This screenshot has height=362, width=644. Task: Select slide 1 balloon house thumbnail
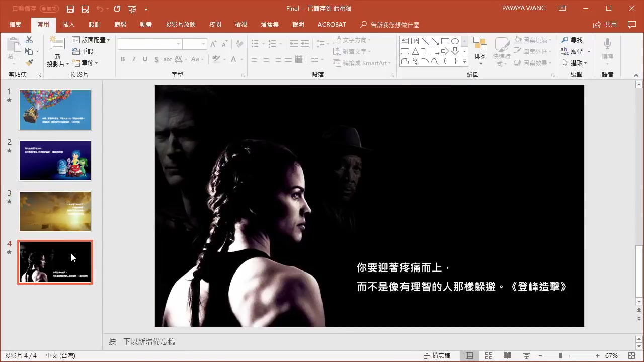[x=55, y=110]
